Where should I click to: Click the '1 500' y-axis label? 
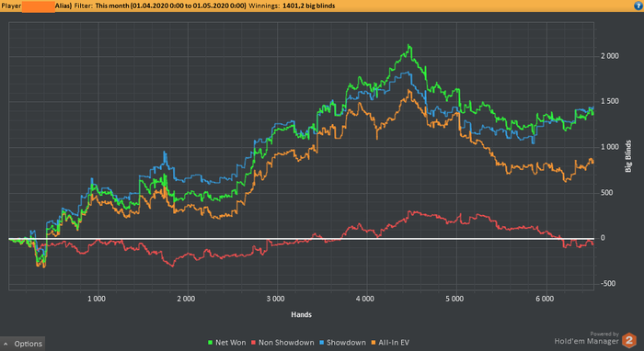[610, 101]
